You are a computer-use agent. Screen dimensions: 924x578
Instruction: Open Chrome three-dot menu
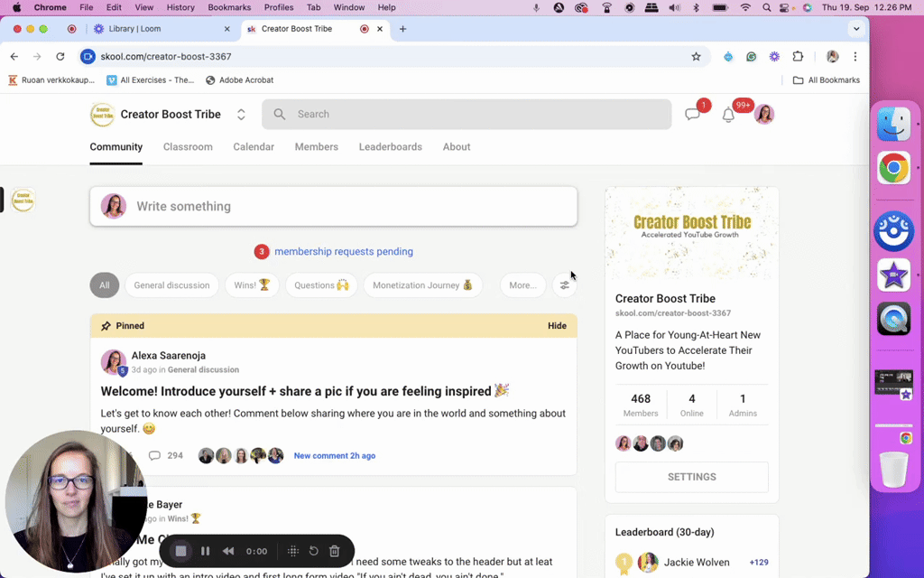(x=855, y=57)
